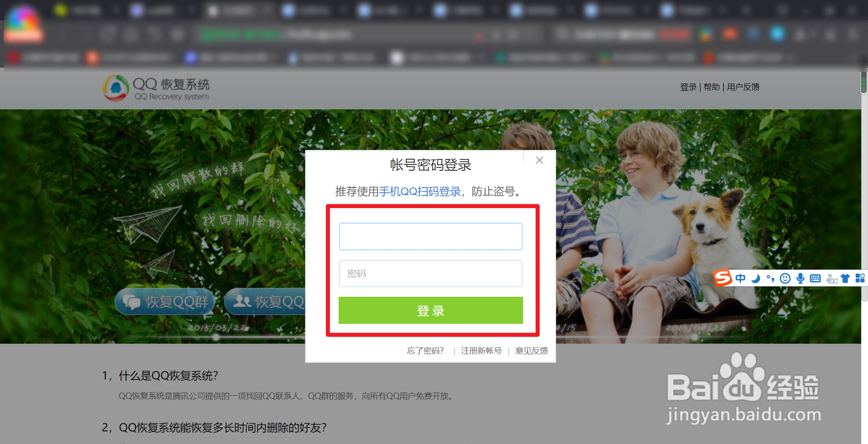The width and height of the screenshot is (868, 444).
Task: Toggle half-width moon icon in Sogou bar
Action: [x=755, y=278]
